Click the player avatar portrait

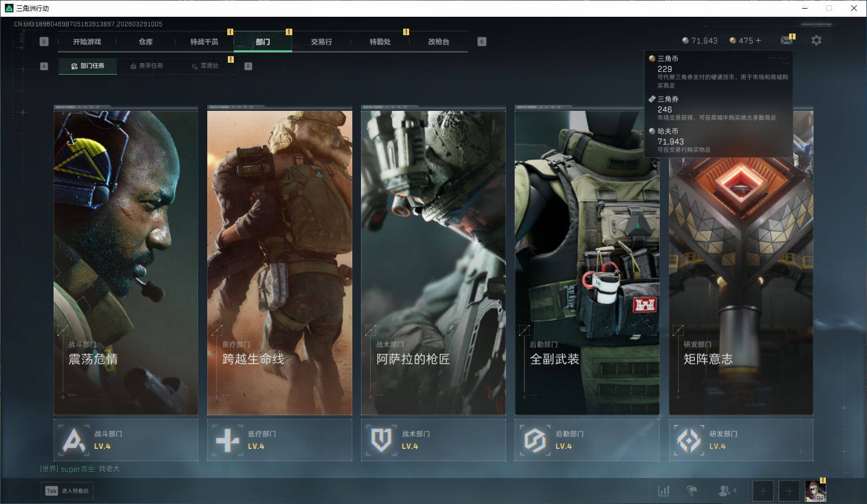tap(815, 491)
